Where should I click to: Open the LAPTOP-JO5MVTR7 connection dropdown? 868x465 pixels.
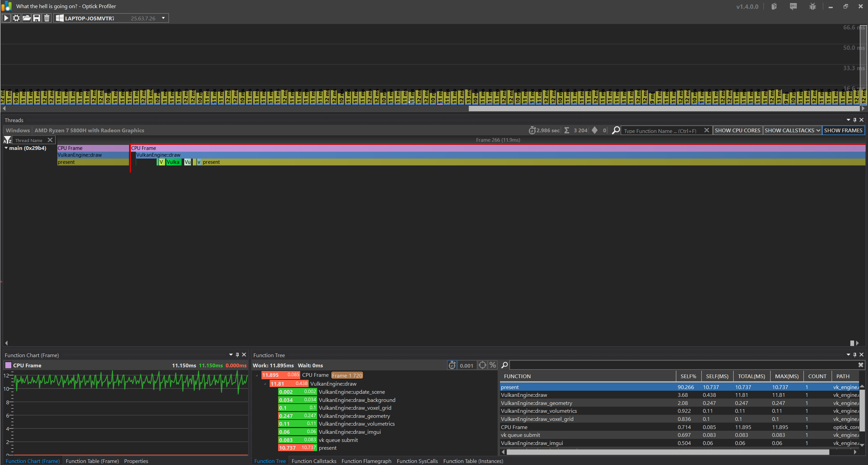coord(163,18)
